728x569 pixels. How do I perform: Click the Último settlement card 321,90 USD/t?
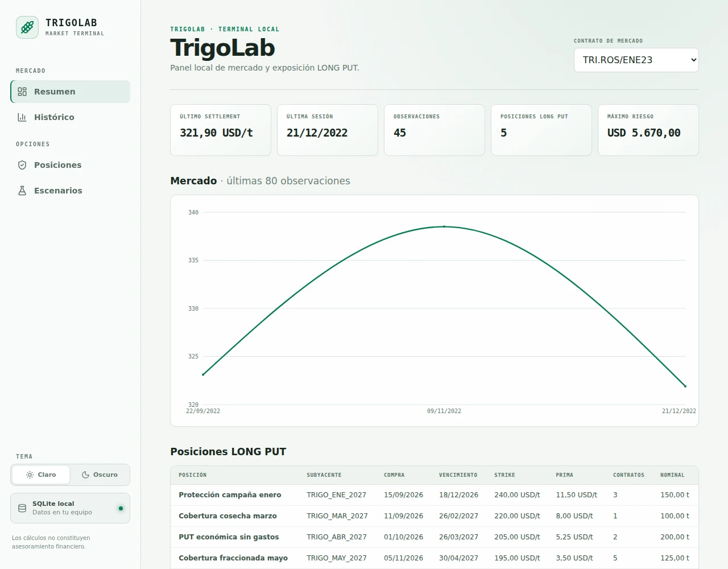221,130
